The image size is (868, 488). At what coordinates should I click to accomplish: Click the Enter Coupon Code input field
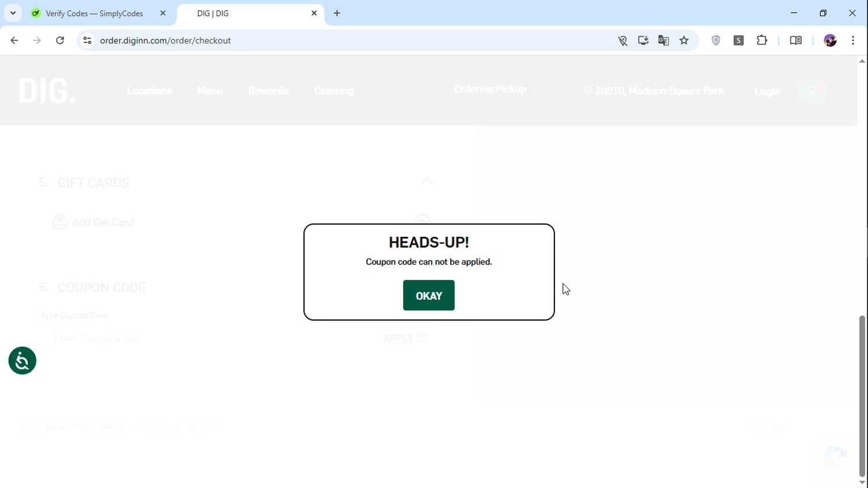point(208,338)
